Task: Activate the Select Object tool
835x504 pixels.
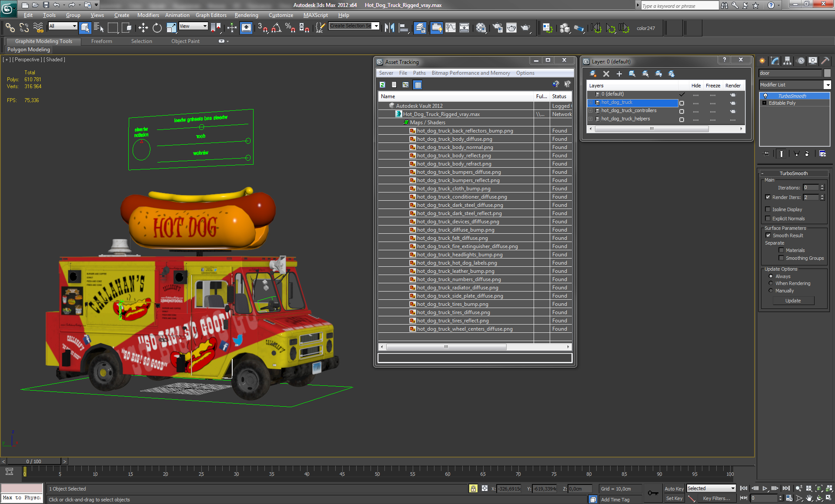Action: pos(85,28)
